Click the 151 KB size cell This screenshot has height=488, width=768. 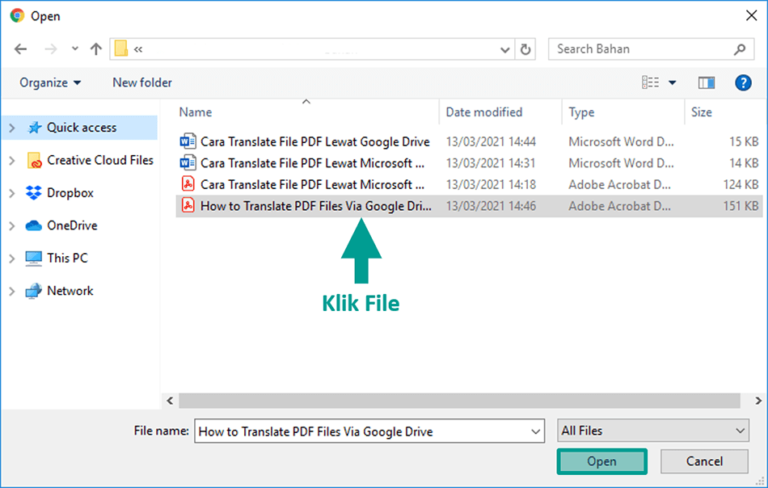click(741, 206)
